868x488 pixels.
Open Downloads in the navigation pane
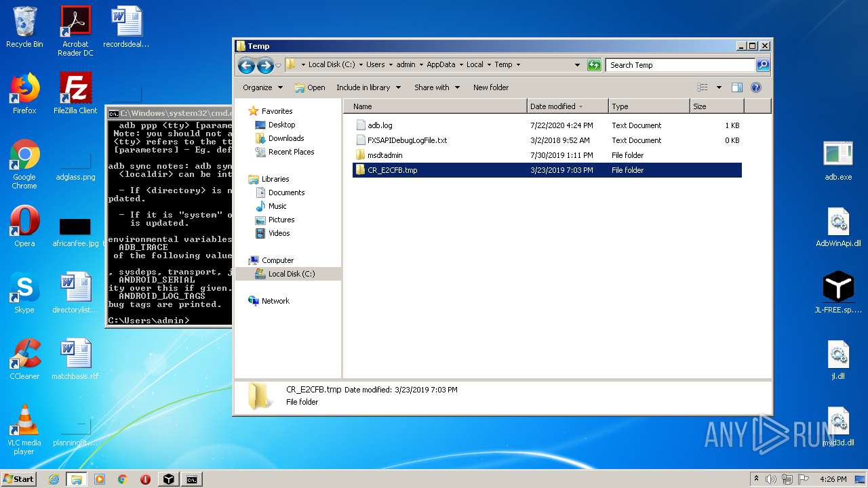pos(286,138)
